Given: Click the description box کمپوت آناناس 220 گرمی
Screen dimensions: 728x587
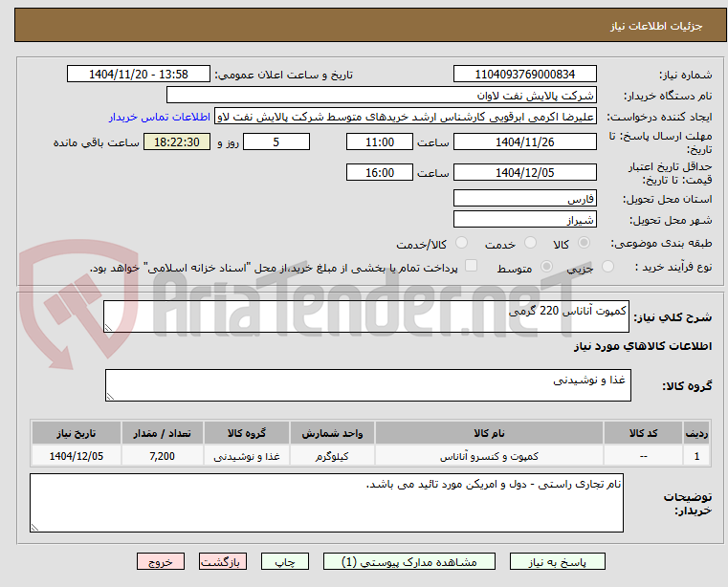Looking at the screenshot, I should (x=366, y=316).
